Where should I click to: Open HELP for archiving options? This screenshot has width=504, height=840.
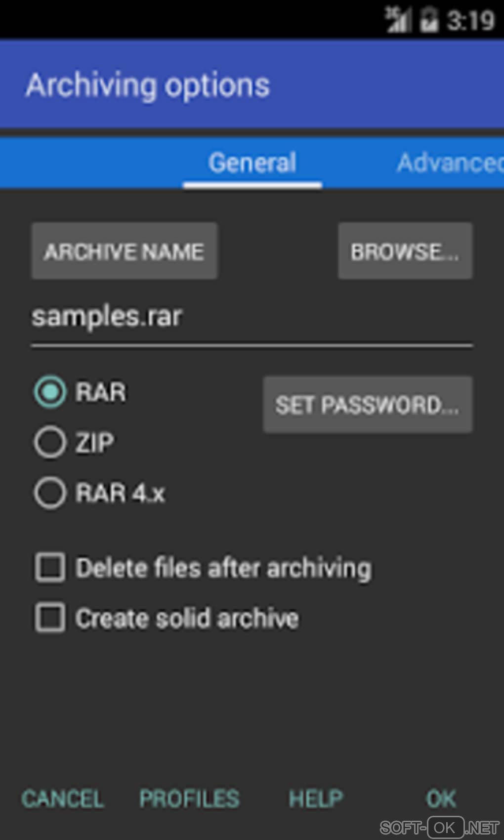(316, 798)
